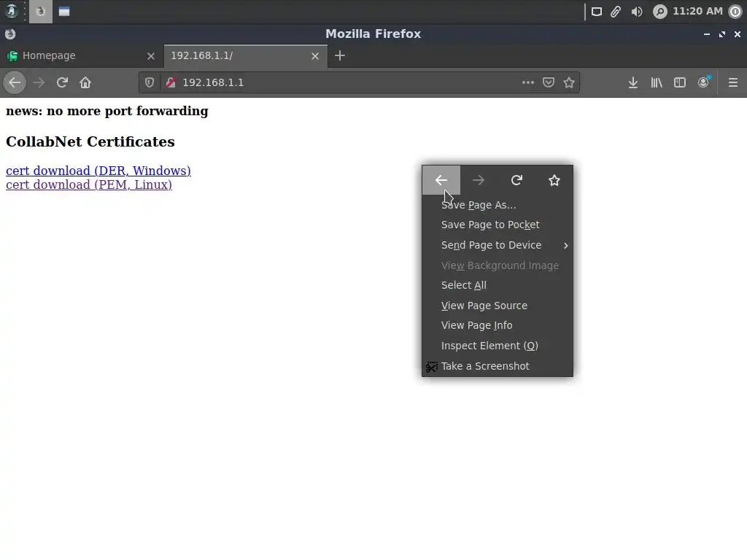The height and width of the screenshot is (560, 747).
Task: Save to Pocket from the address bar
Action: coord(549,82)
